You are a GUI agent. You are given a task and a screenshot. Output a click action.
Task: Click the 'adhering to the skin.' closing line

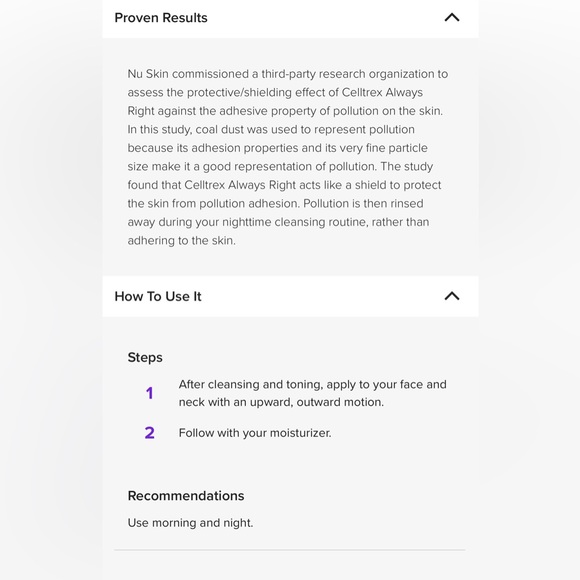[182, 240]
